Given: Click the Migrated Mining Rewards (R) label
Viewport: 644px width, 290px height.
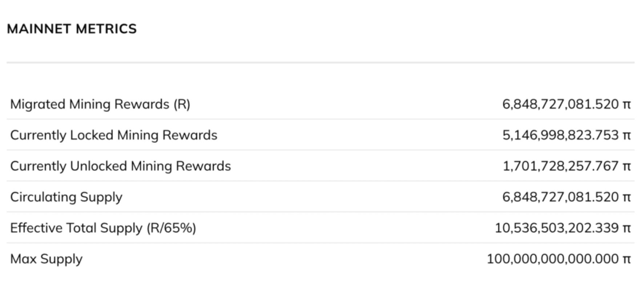Looking at the screenshot, I should (100, 104).
